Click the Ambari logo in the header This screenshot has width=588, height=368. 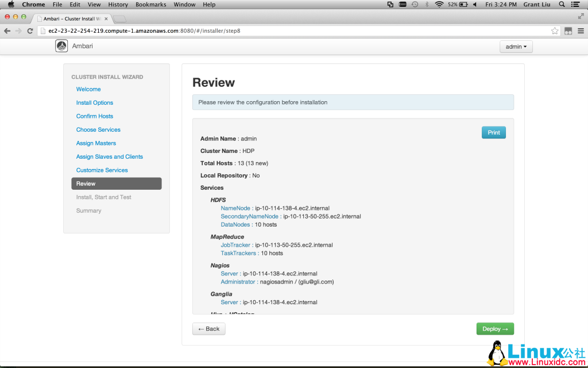pos(61,45)
